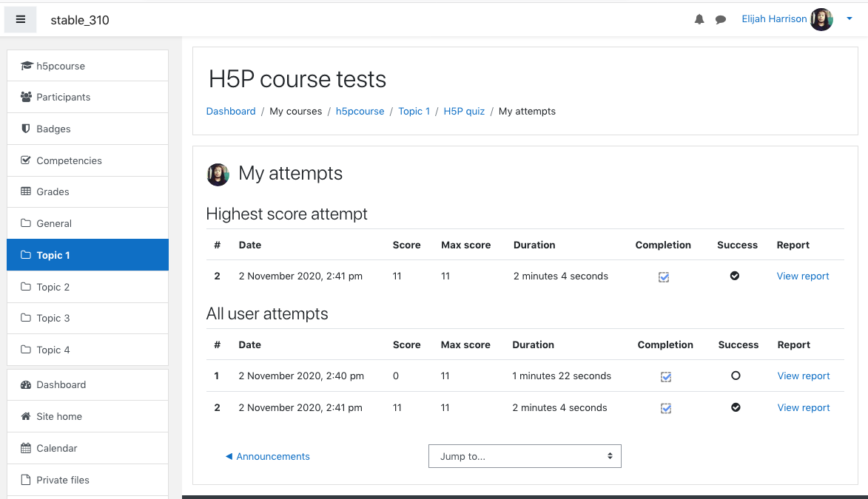Click the Topic 4 folder icon
868x499 pixels.
(25, 350)
